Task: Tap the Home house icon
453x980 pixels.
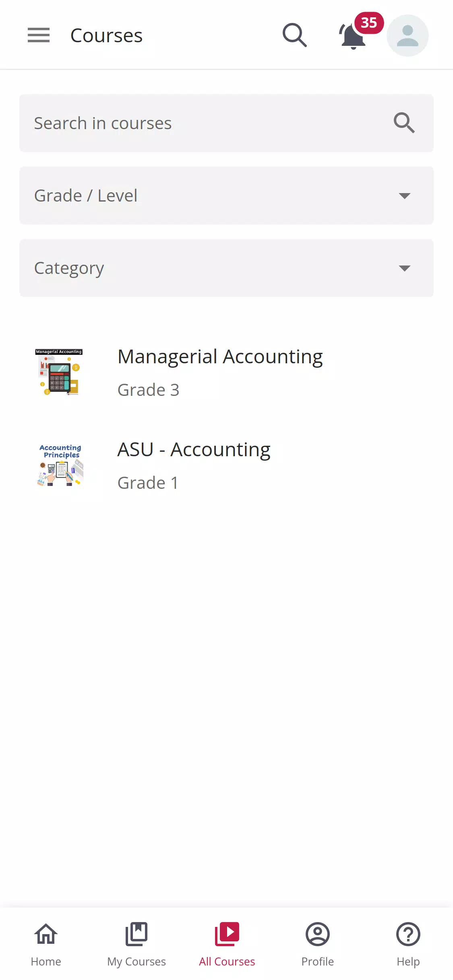Action: 46,933
